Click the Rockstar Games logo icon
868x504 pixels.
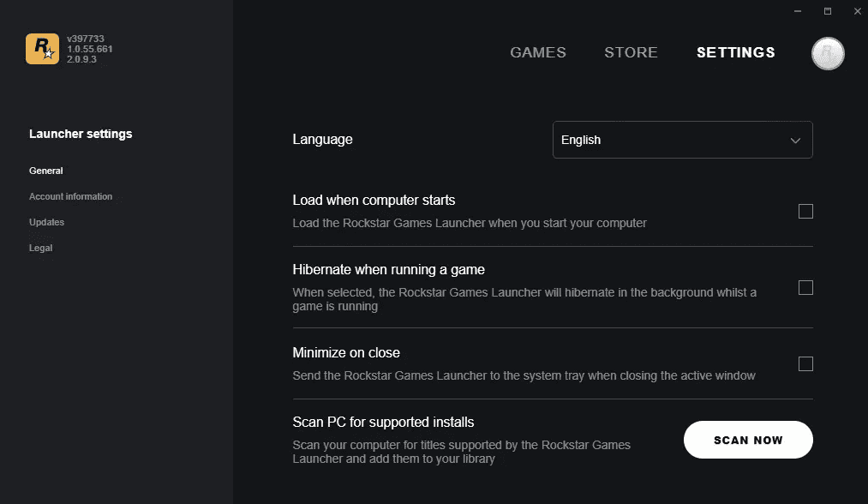tap(42, 49)
